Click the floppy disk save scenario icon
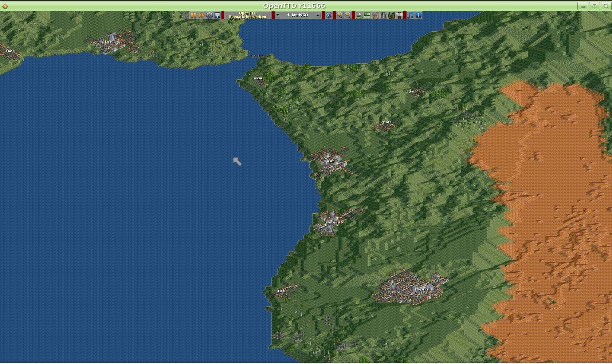Screen dimensions: 612x364 click(x=217, y=15)
